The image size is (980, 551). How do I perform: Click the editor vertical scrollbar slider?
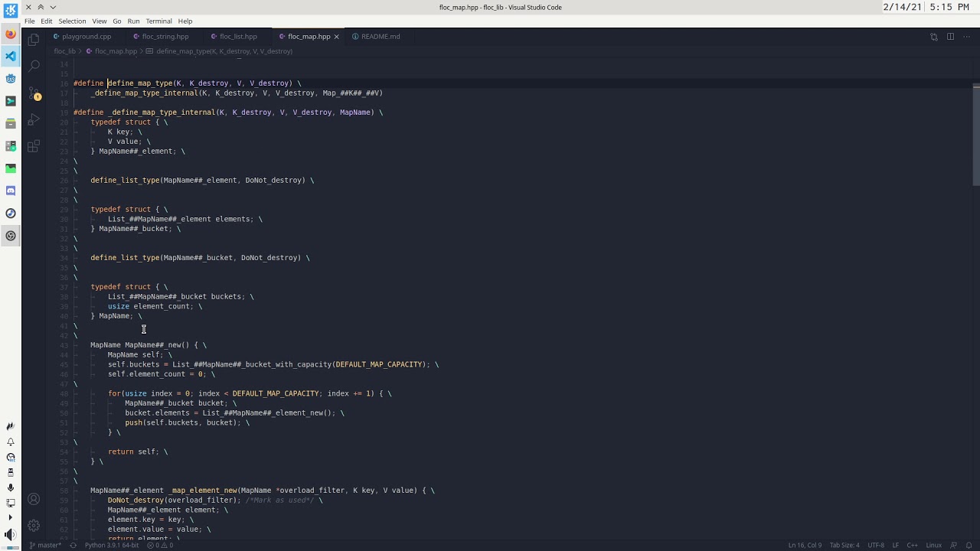tap(976, 134)
